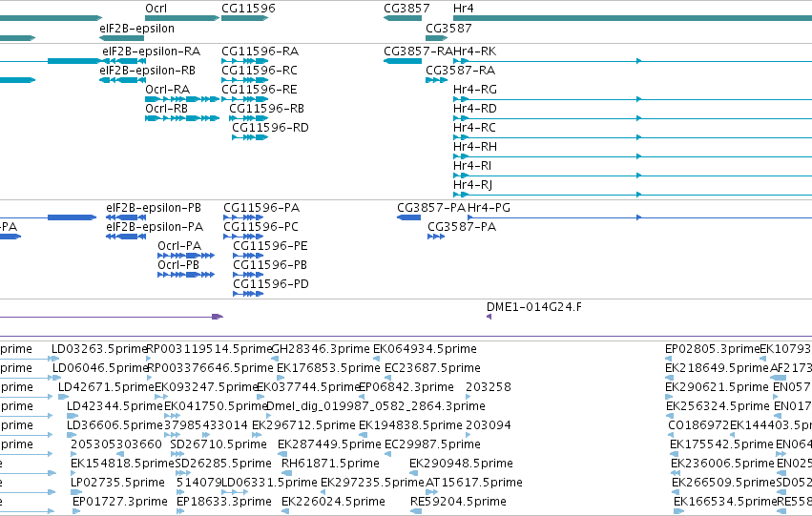Select the eIF2B-epsilon-PA protein label
The width and height of the screenshot is (812, 516).
[155, 227]
